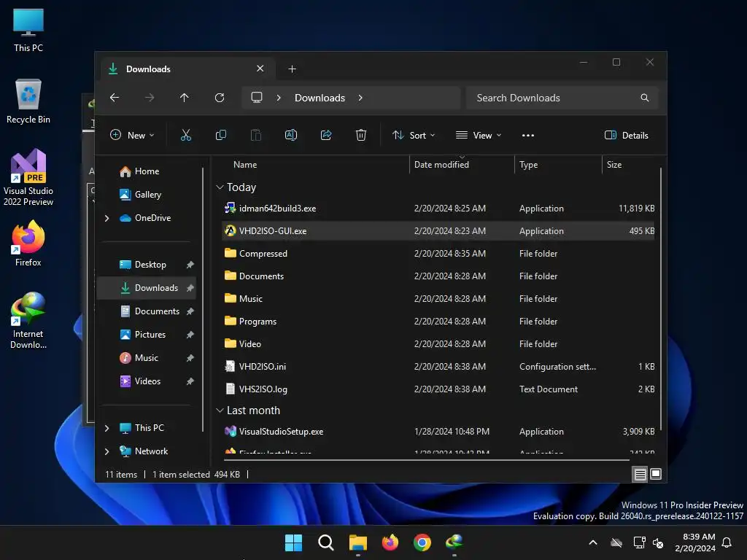
Task: Open Home in navigation pane
Action: (147, 171)
